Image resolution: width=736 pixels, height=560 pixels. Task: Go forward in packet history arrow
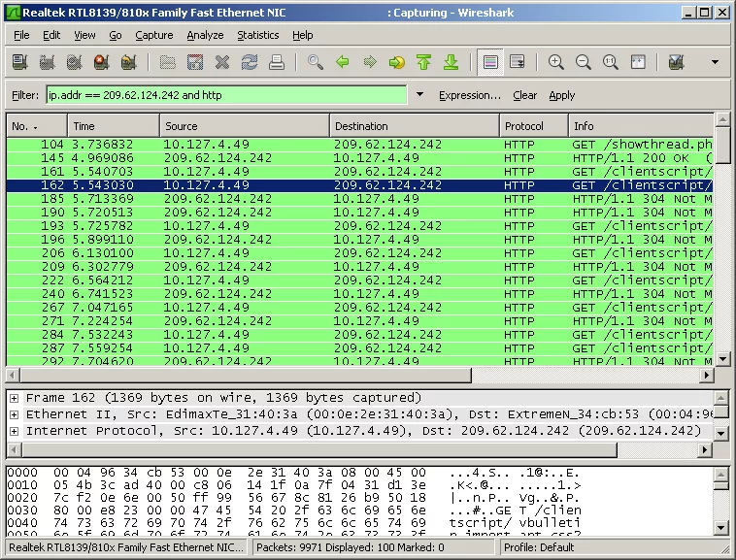[x=370, y=62]
